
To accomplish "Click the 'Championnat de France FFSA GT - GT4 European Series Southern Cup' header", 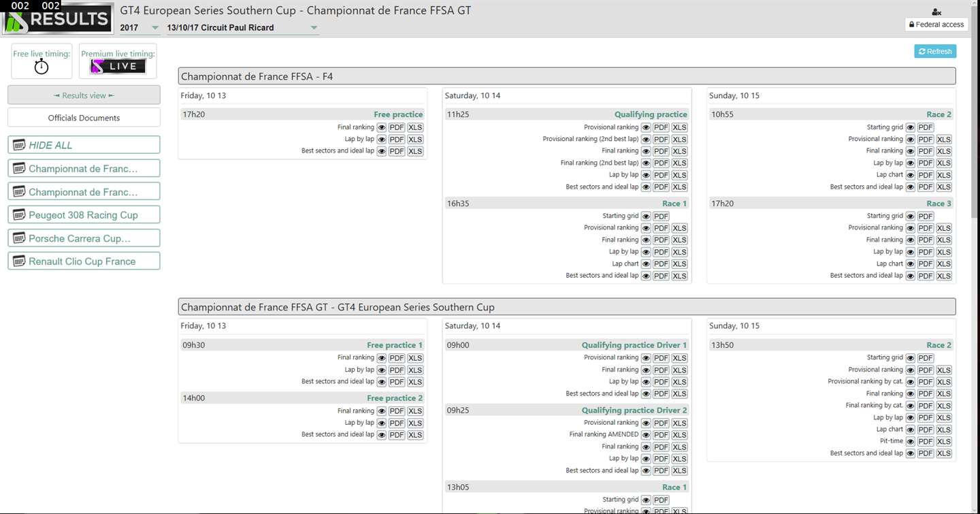I will (567, 307).
